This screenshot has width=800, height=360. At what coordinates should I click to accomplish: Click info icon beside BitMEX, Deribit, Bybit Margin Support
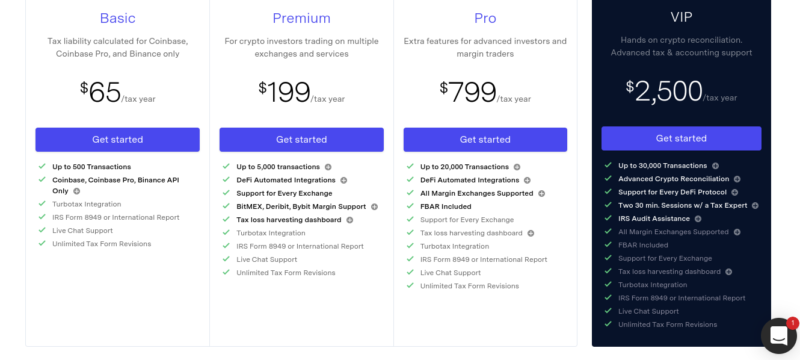click(x=374, y=207)
